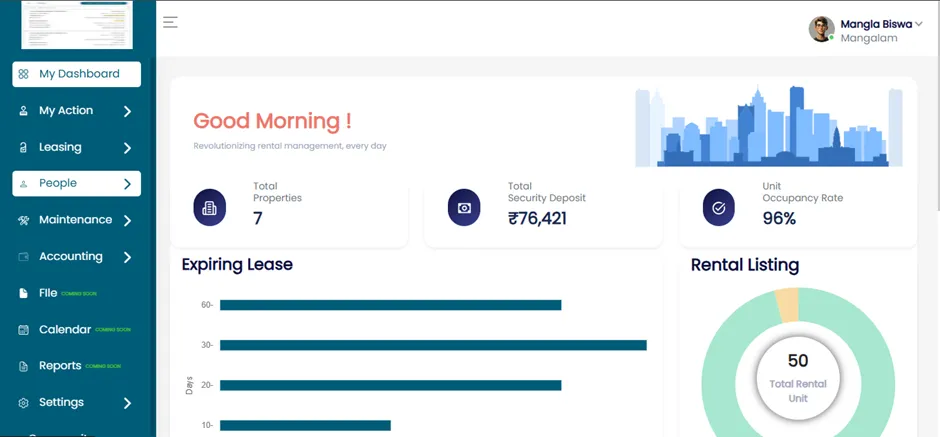Click the 60-day expiring lease bar

pyautogui.click(x=390, y=305)
